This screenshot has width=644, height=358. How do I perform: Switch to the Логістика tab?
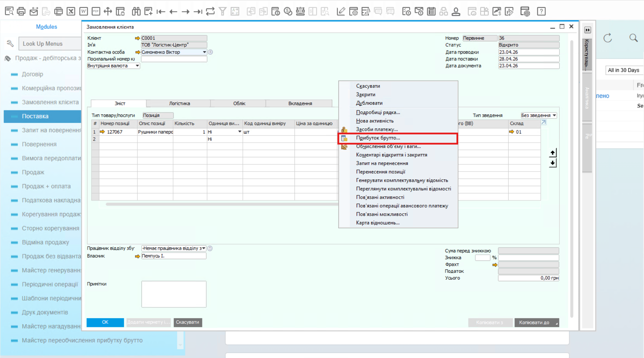[x=179, y=103]
